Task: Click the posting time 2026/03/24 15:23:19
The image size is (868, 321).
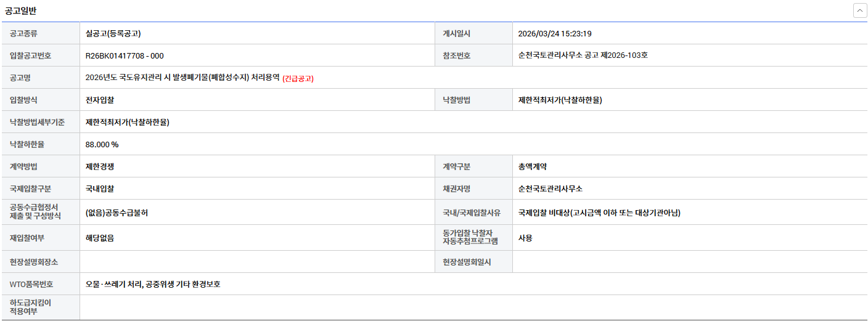Action: (555, 33)
